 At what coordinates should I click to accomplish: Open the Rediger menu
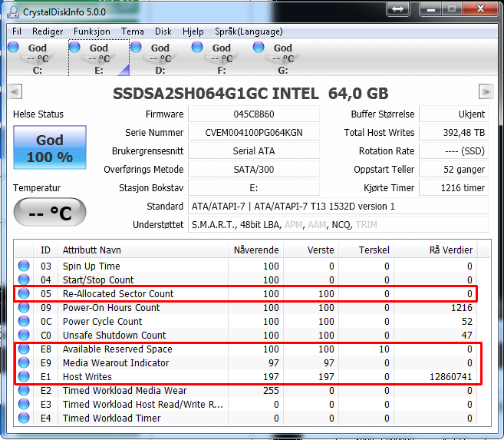48,31
